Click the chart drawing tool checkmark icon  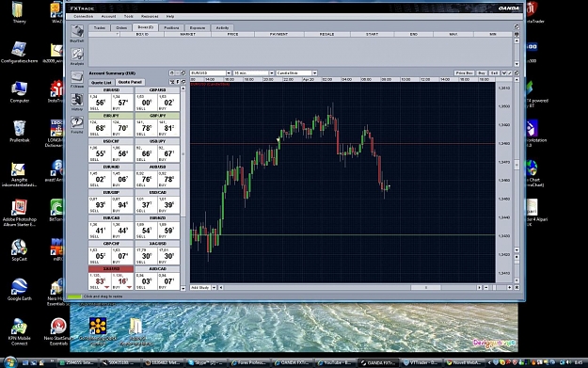click(x=504, y=72)
